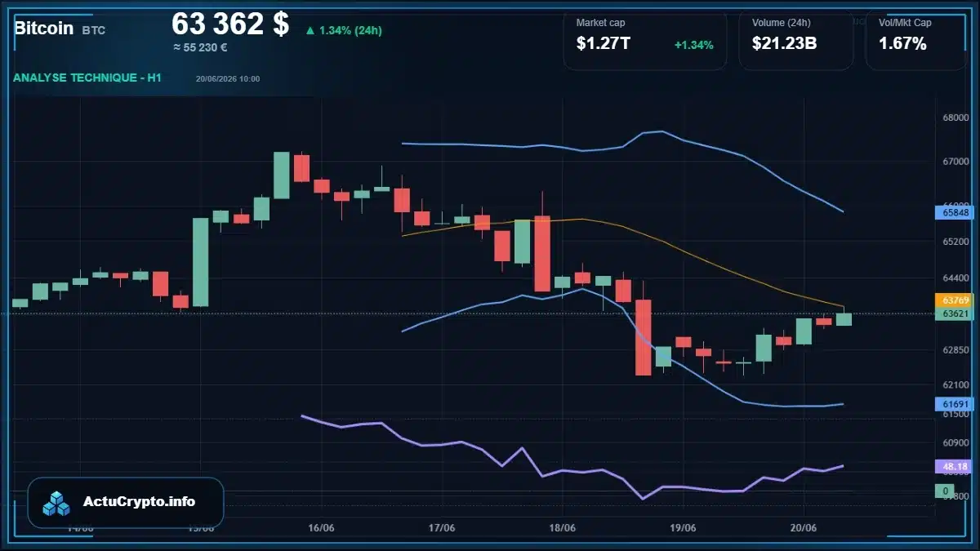Click the green 0 indicator tag

pyautogui.click(x=945, y=491)
